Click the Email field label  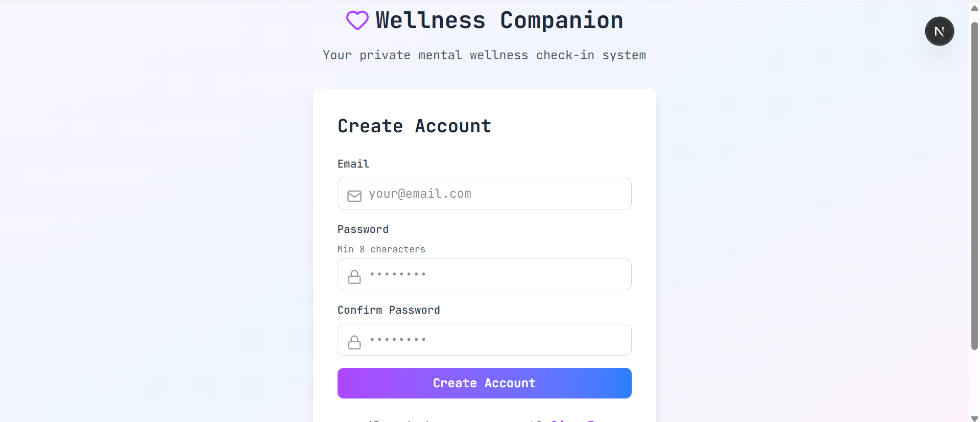[x=353, y=164]
